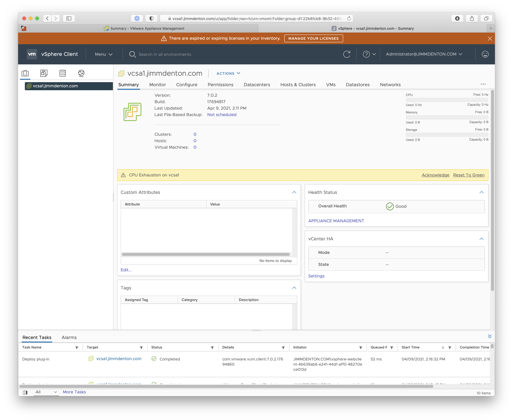Screen dimensions: 513x420
Task: Switch to the Alarms tab
Action: coord(69,337)
